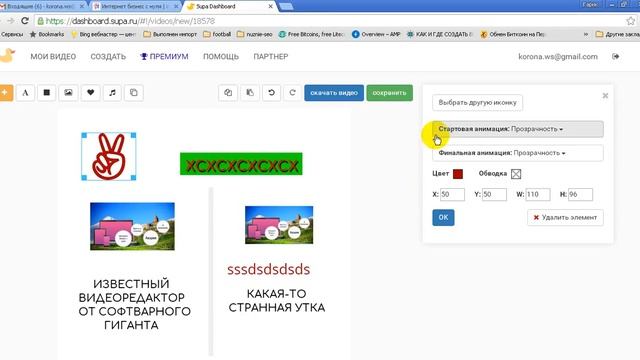The width and height of the screenshot is (640, 360).
Task: Close the Supa Dashboard browser tab
Action: click(270, 7)
